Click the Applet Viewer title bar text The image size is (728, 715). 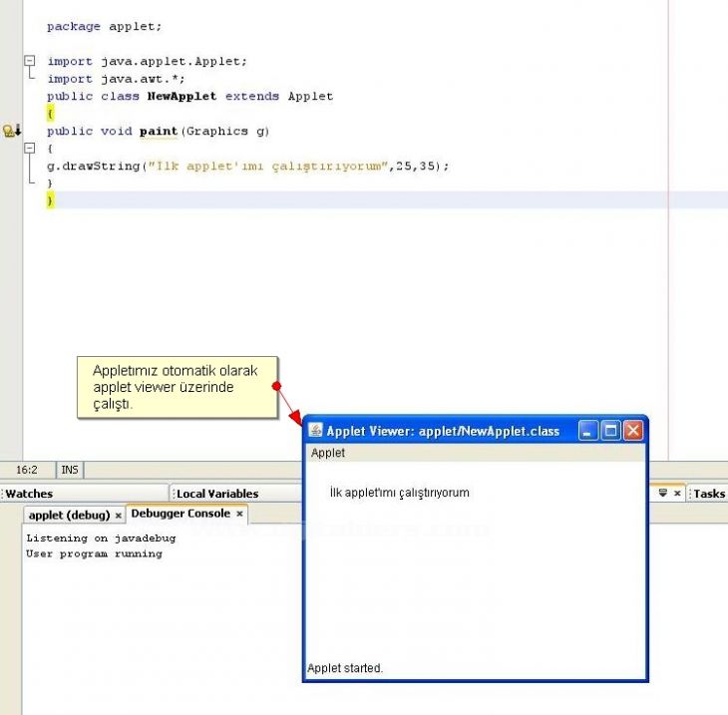click(x=443, y=431)
